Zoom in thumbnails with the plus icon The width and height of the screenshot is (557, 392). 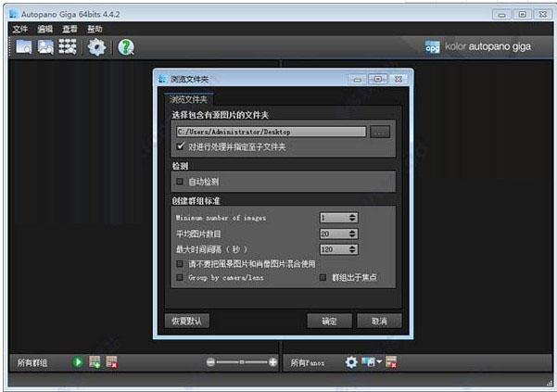(x=272, y=362)
